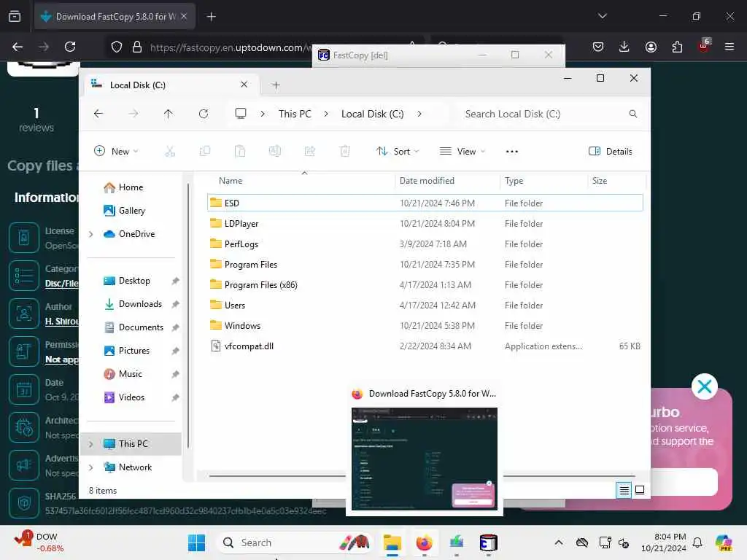Add a new File Explorer tab
Screen dimensions: 747x560
point(276,85)
